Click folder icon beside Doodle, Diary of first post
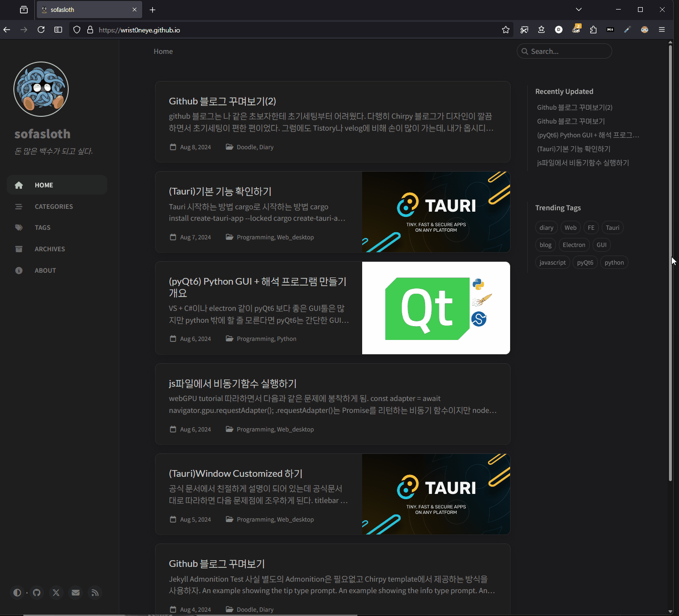 point(230,147)
